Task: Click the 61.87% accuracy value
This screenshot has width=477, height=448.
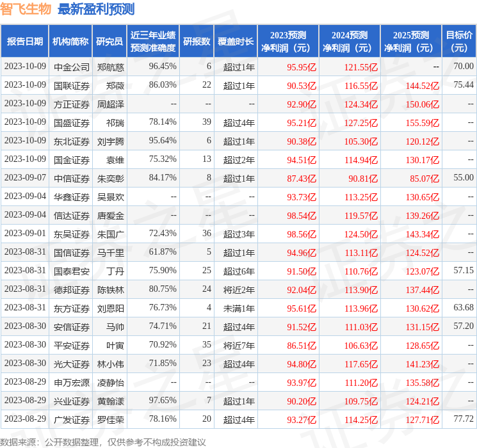Action: 163,252
